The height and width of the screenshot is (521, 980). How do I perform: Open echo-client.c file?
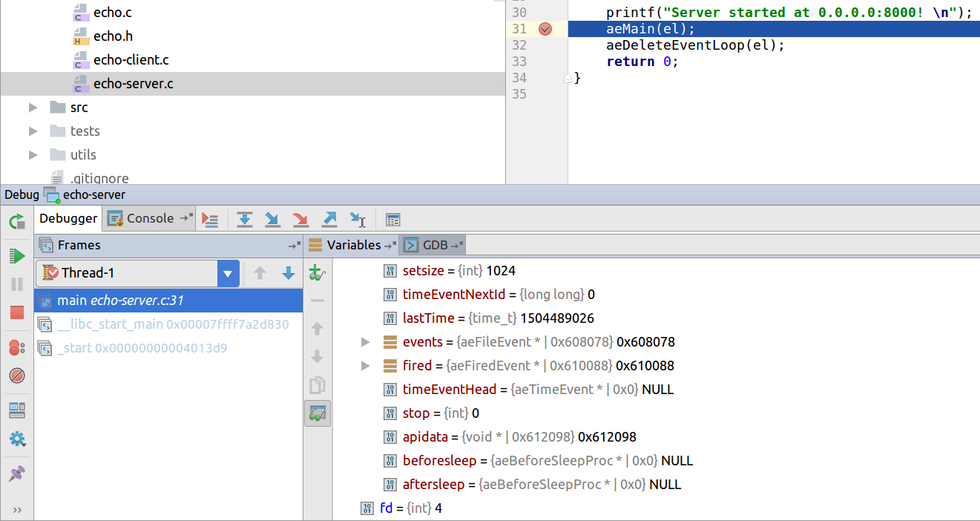click(131, 60)
